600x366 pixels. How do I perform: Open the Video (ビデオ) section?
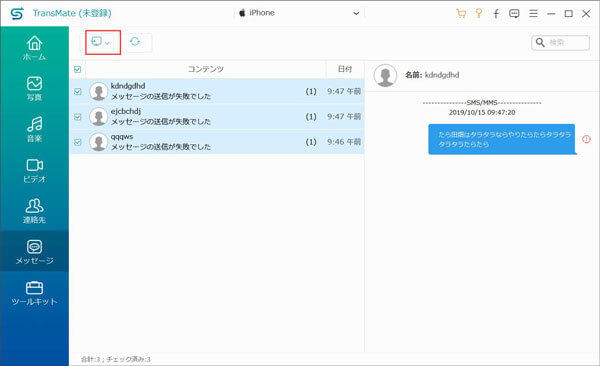(x=34, y=170)
